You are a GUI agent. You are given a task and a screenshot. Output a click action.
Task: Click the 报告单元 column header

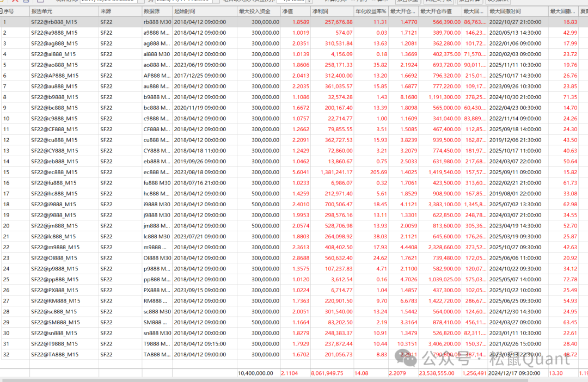(64, 11)
